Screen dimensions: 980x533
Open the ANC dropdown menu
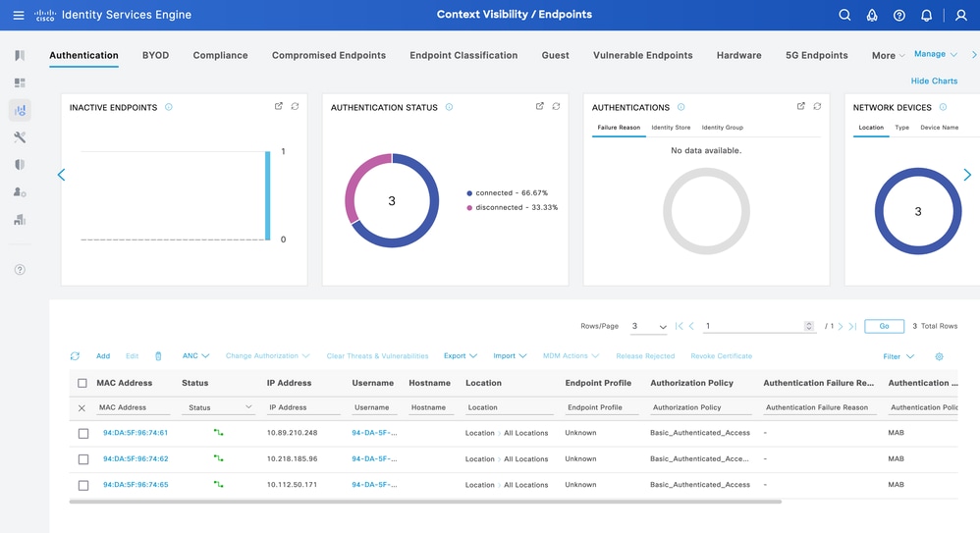195,356
